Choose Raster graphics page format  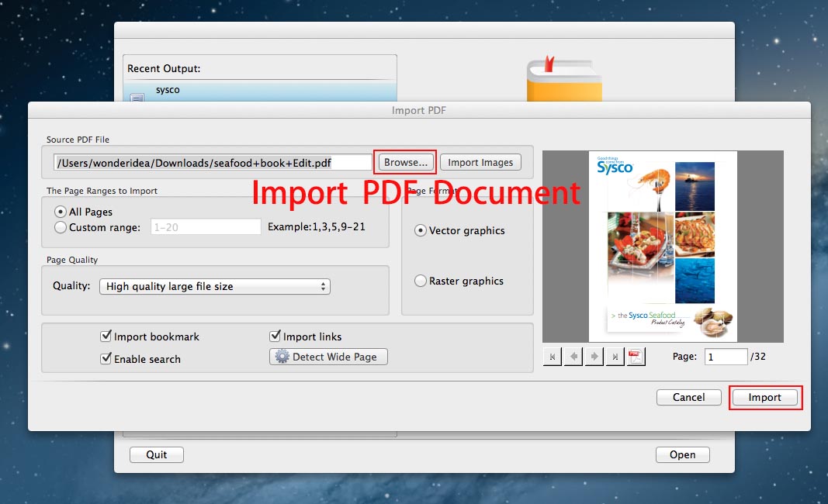[421, 281]
